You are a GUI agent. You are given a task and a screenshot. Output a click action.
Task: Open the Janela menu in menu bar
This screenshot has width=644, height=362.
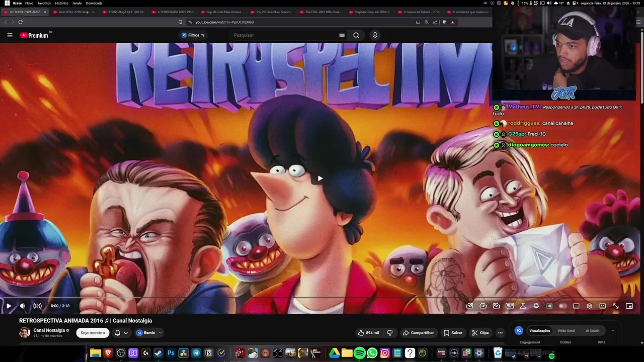click(x=77, y=3)
